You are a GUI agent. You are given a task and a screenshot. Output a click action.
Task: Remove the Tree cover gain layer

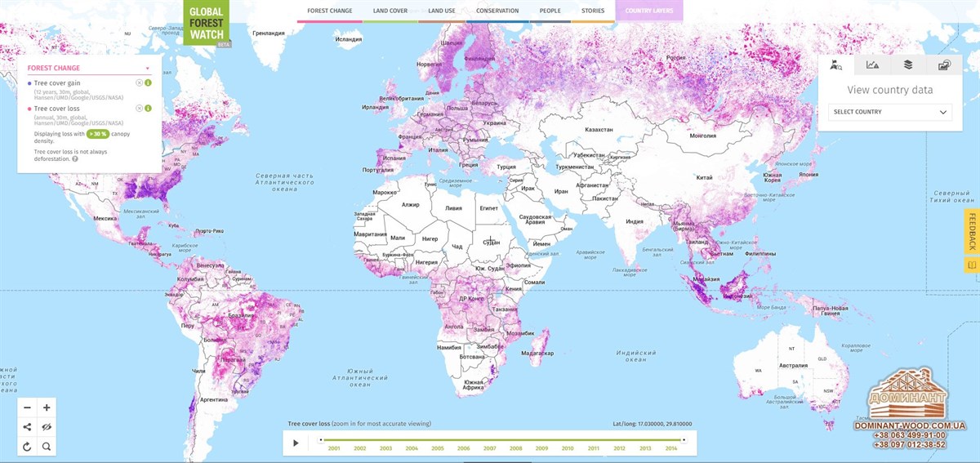[140, 83]
